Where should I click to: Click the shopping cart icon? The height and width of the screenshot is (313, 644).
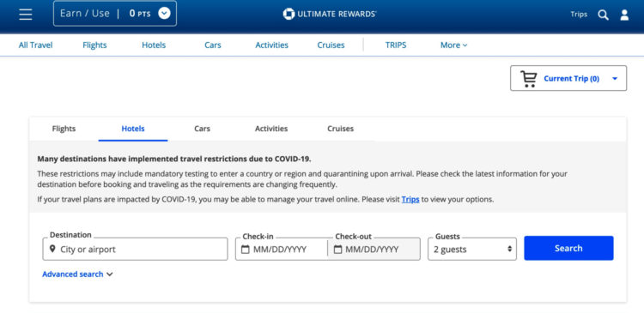[x=528, y=79]
